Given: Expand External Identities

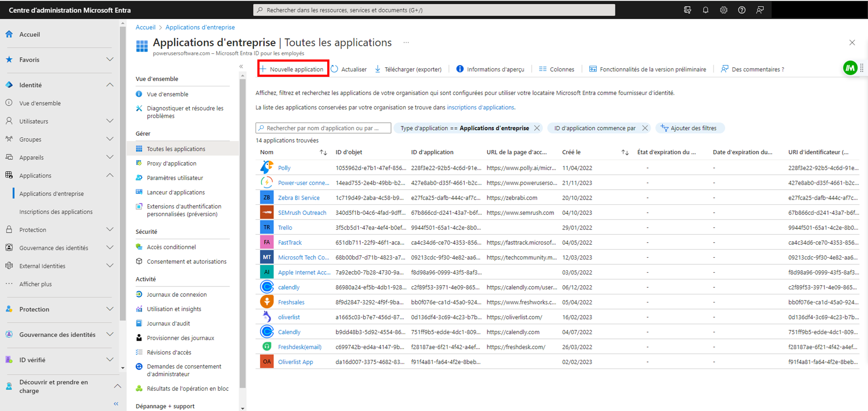Looking at the screenshot, I should coord(110,266).
